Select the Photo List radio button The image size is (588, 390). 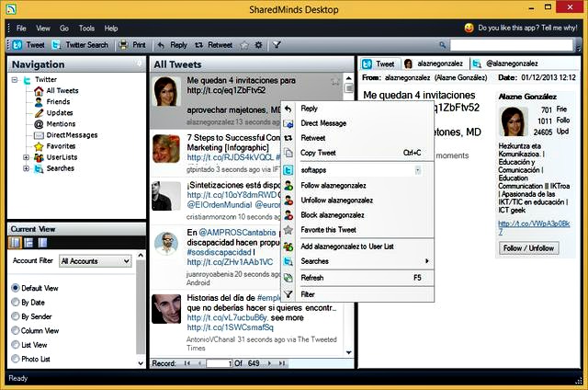[16, 359]
